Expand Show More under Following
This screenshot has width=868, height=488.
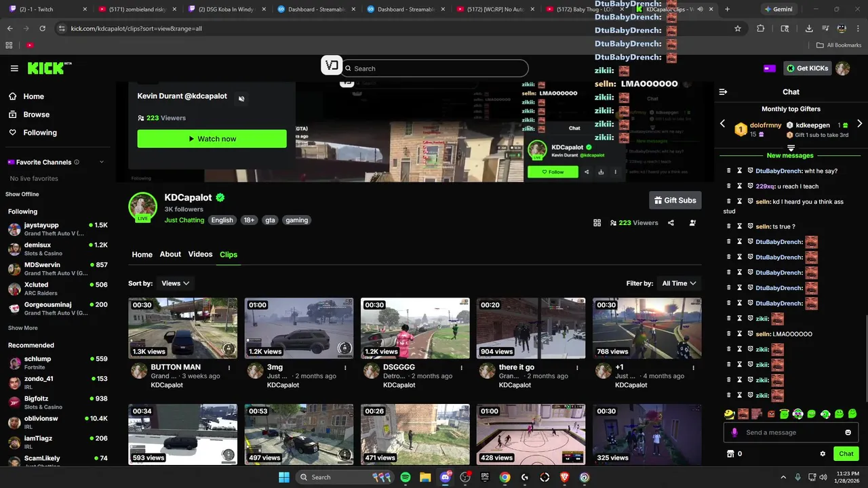(x=22, y=328)
